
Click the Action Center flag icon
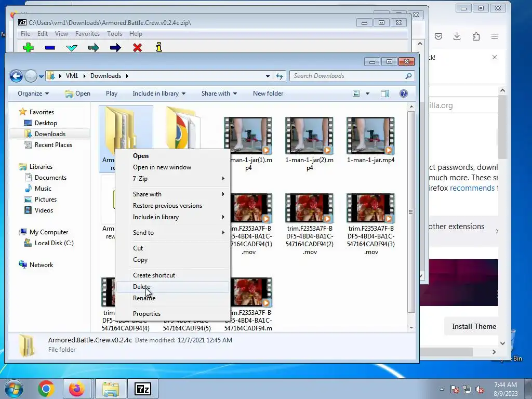tap(455, 390)
